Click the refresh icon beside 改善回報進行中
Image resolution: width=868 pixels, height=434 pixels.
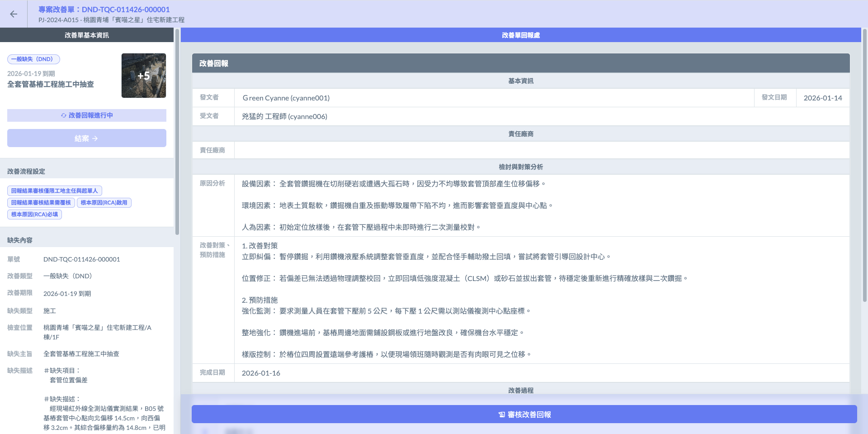[x=64, y=115]
